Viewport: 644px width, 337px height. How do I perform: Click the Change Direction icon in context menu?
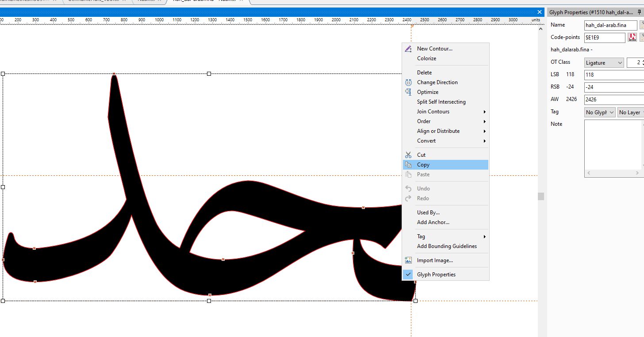408,82
